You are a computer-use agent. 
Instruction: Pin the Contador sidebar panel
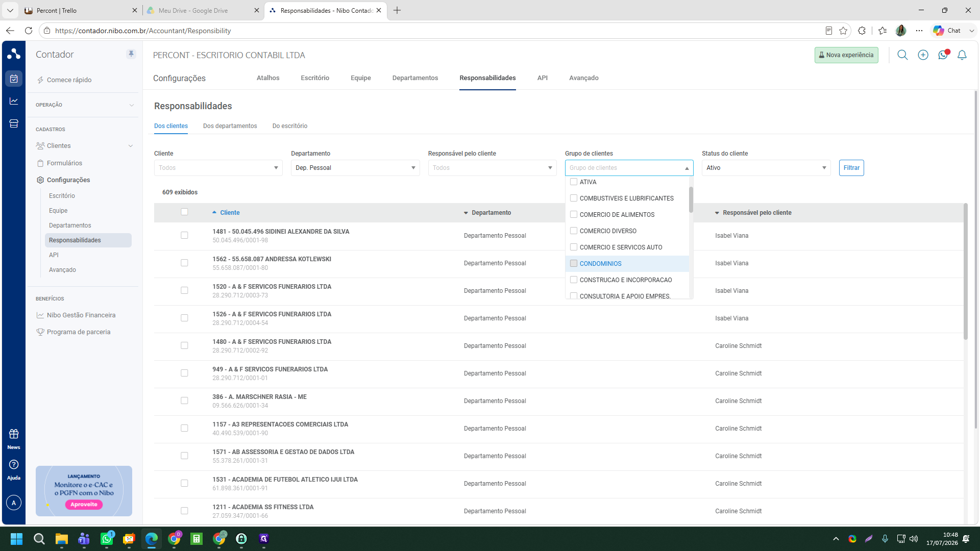click(131, 54)
